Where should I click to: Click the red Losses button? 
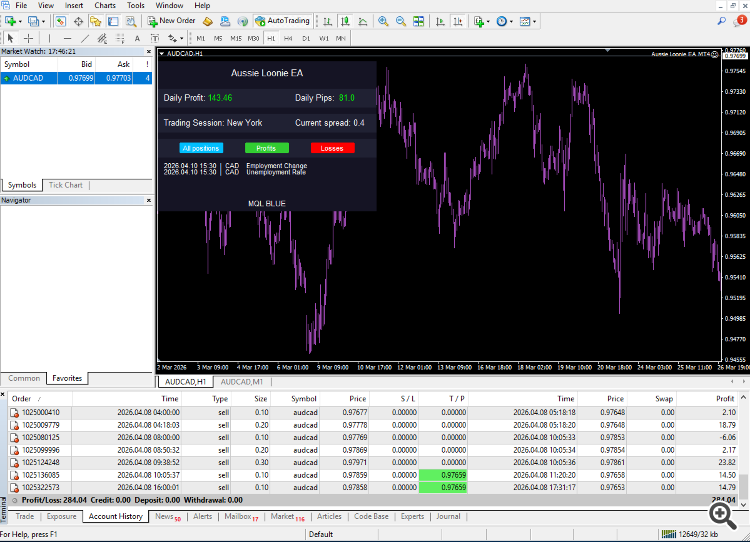332,148
